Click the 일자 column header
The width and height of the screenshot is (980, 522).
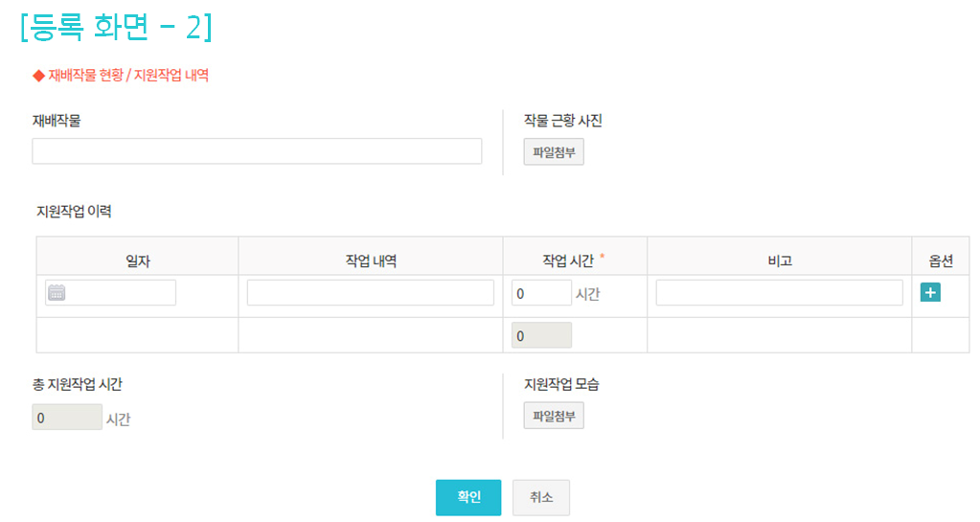tap(138, 261)
